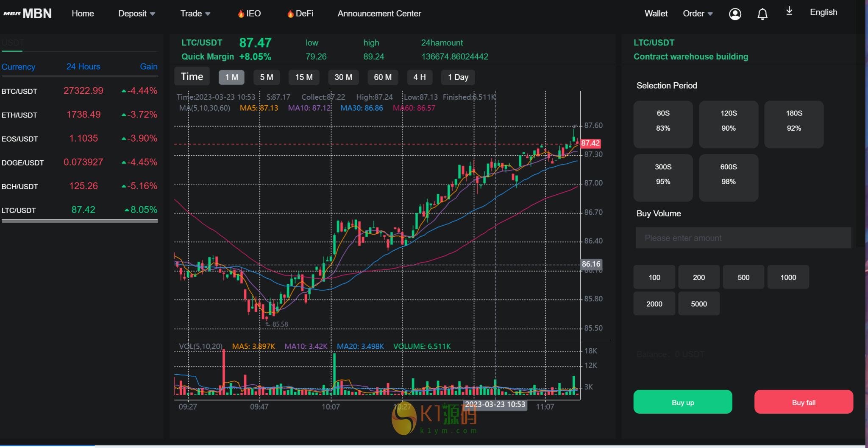The width and height of the screenshot is (868, 448).
Task: Select the 300S 95% period option
Action: 663,178
